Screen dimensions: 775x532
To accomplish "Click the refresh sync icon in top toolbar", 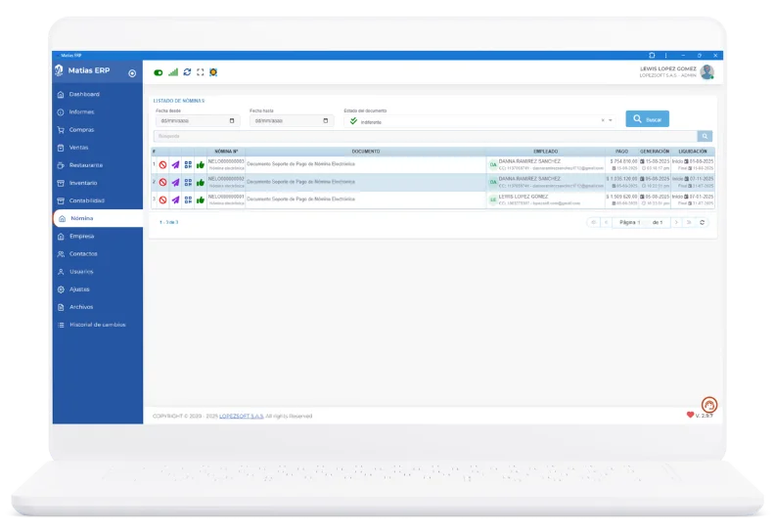I will click(x=187, y=71).
